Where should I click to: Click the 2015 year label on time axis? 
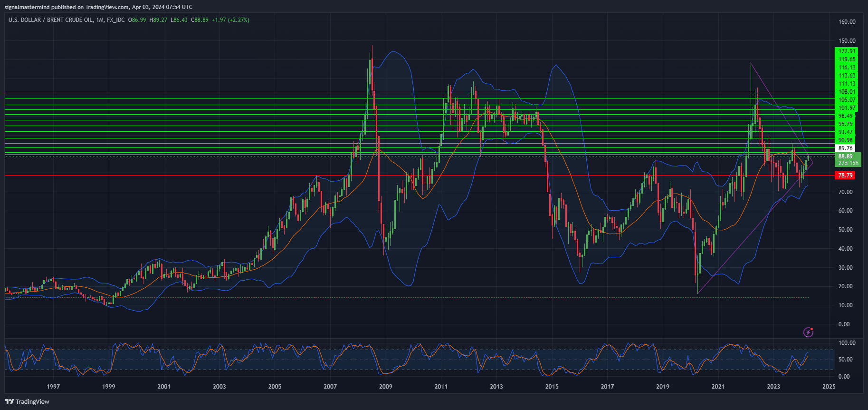pos(552,386)
